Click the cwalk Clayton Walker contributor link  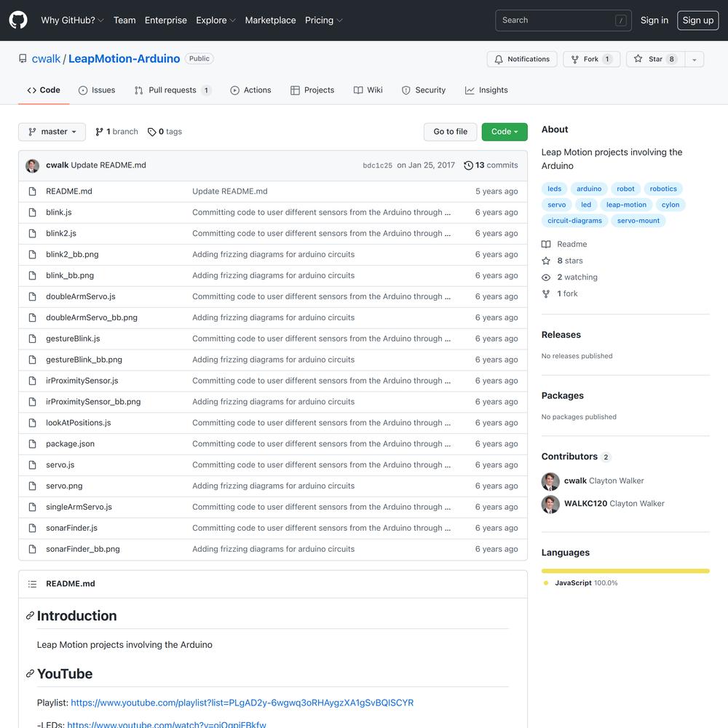tap(604, 481)
